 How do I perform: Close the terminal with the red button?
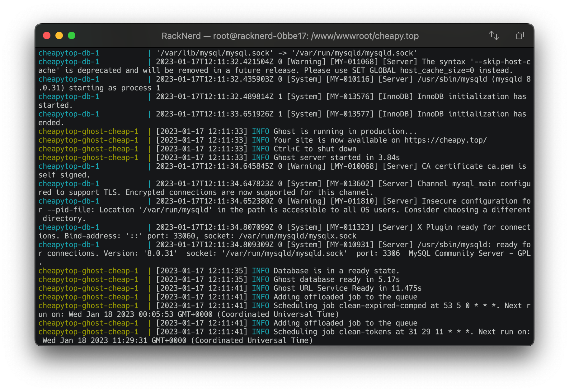click(47, 35)
